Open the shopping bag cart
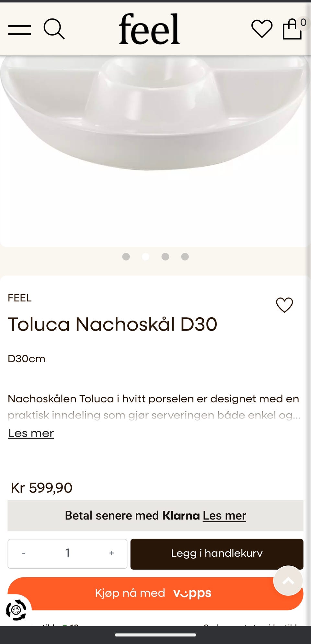311x644 pixels. [292, 29]
